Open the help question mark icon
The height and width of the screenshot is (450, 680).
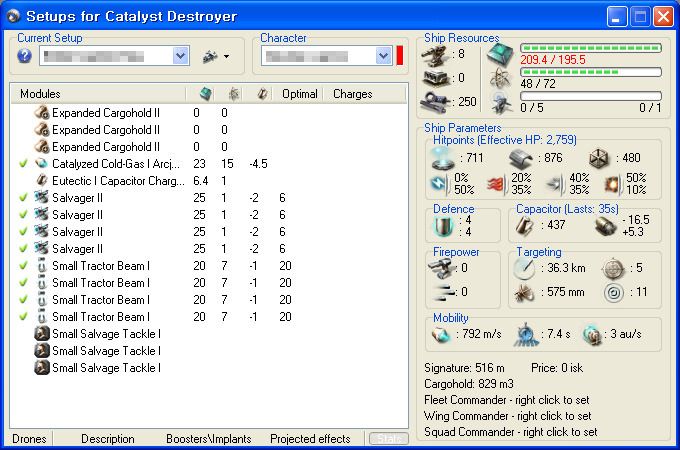(x=25, y=56)
